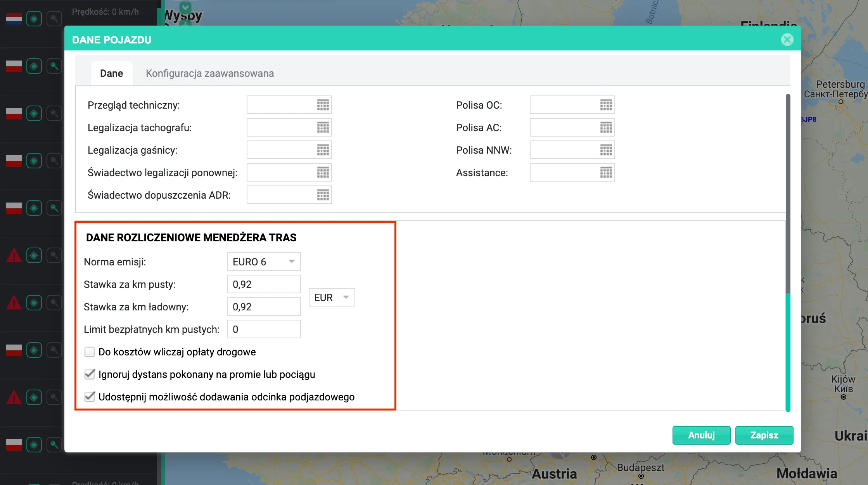
Task: Open calendar for Świadectwo legalizacji ponownej
Action: coord(323,172)
